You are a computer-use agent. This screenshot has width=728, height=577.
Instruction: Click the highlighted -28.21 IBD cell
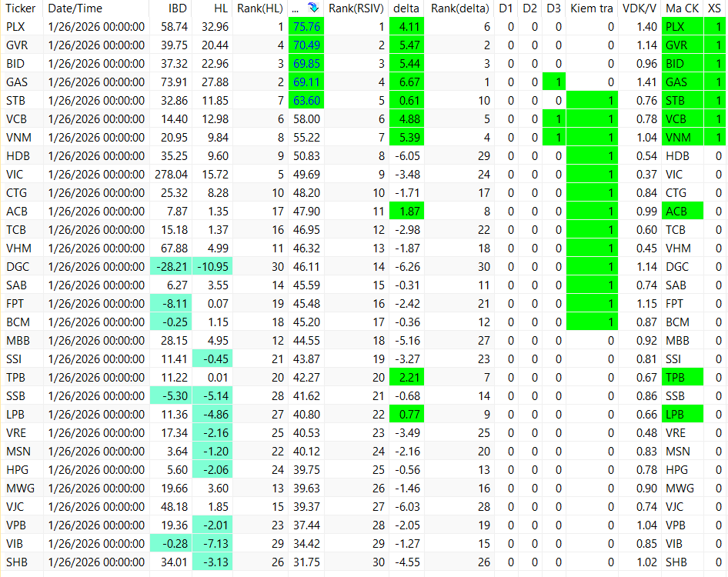pyautogui.click(x=170, y=267)
